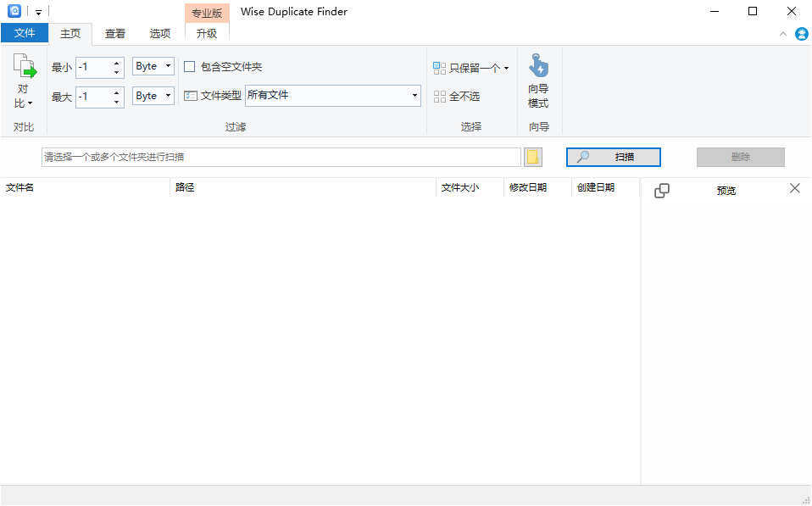Open the 文件 menu

click(25, 32)
